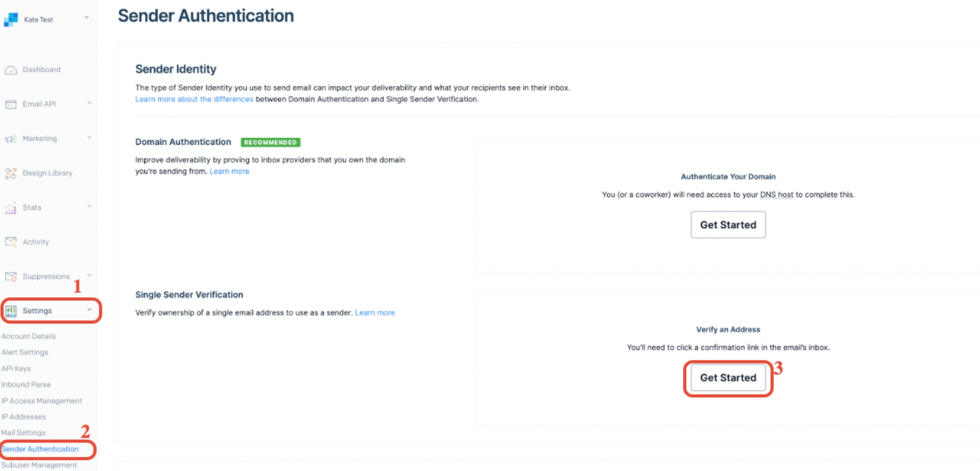Click Get Started under Authenticate Your Domain

(728, 225)
